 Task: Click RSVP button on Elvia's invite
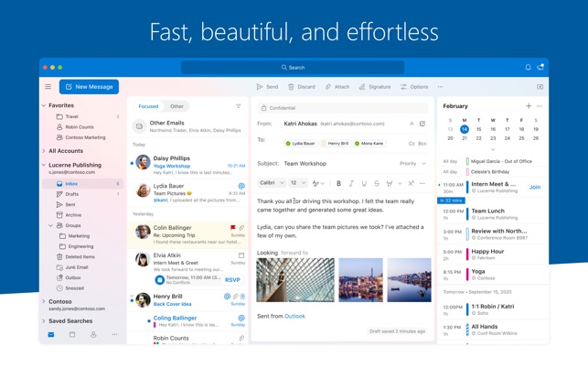(x=232, y=280)
